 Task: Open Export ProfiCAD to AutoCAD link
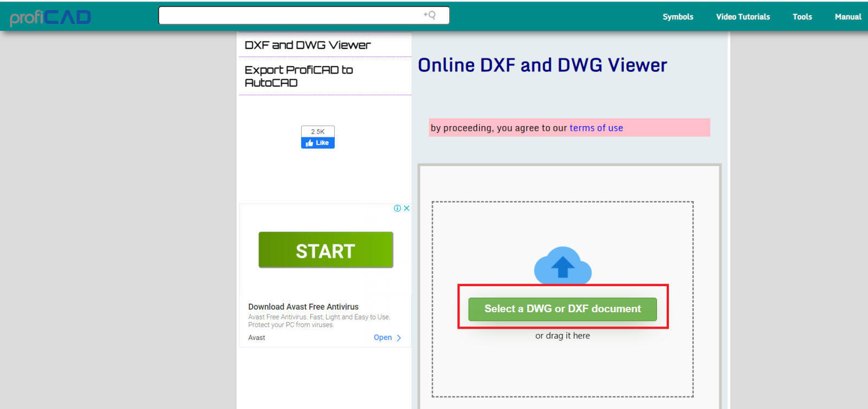point(299,76)
